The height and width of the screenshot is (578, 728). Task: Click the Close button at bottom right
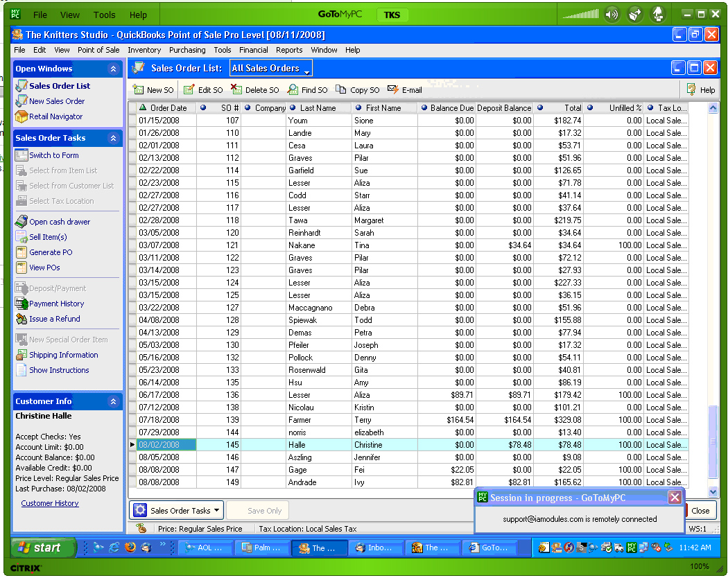click(x=700, y=511)
